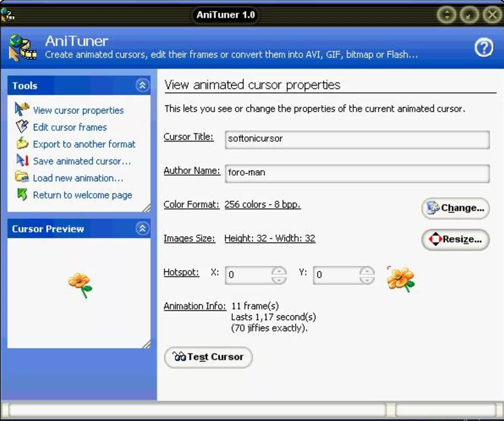The width and height of the screenshot is (504, 421).
Task: Click the resize grip of Cursor Preview panel
Action: (147, 344)
